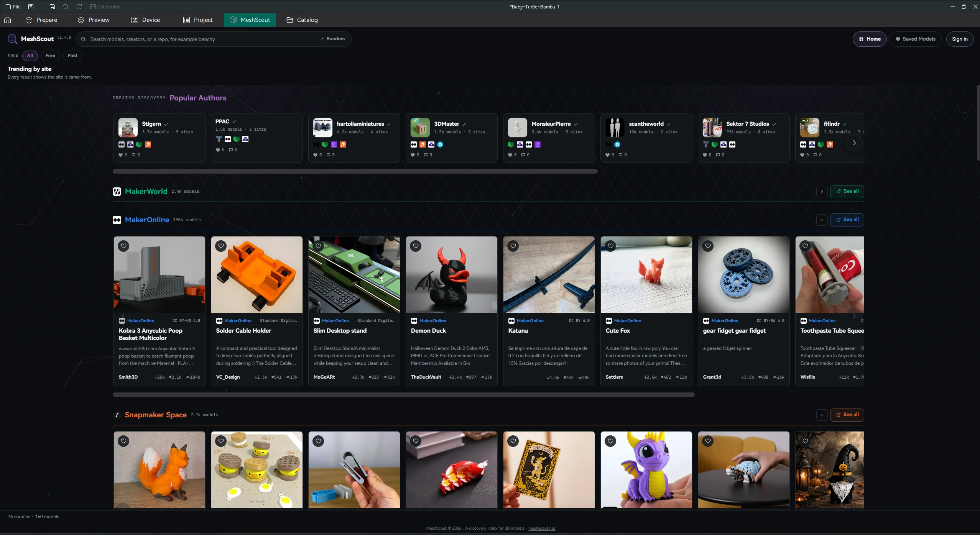
Task: Open the Stigern author card
Action: pos(159,138)
